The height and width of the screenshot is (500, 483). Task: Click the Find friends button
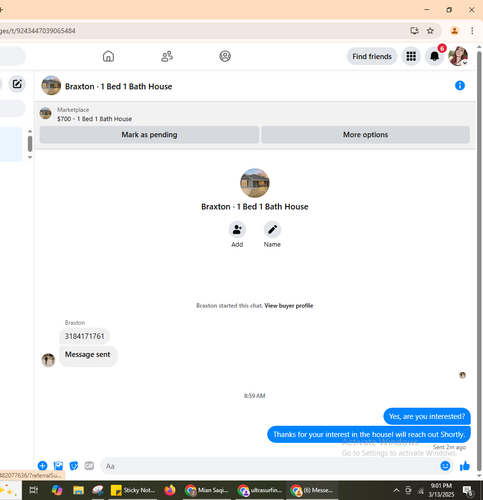(x=372, y=57)
